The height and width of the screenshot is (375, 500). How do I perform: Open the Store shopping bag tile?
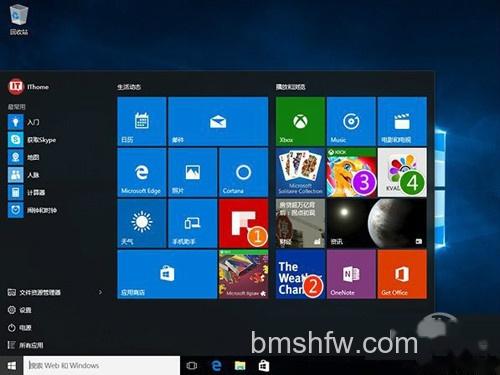(167, 274)
